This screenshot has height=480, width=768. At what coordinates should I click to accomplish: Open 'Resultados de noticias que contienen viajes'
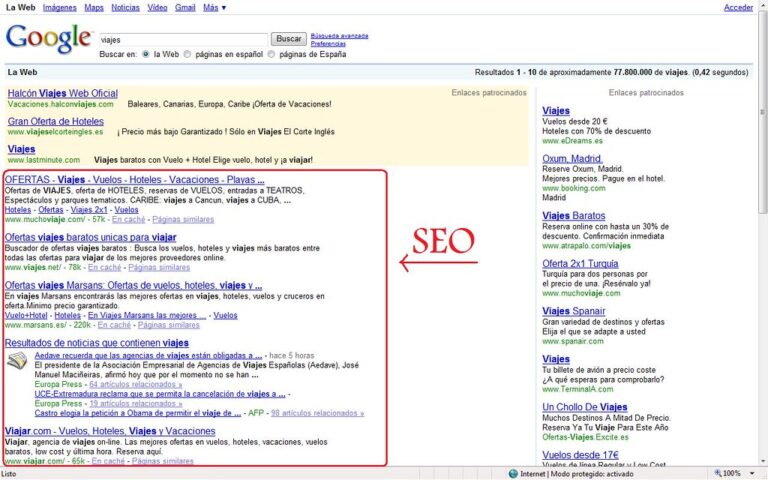pyautogui.click(x=97, y=343)
